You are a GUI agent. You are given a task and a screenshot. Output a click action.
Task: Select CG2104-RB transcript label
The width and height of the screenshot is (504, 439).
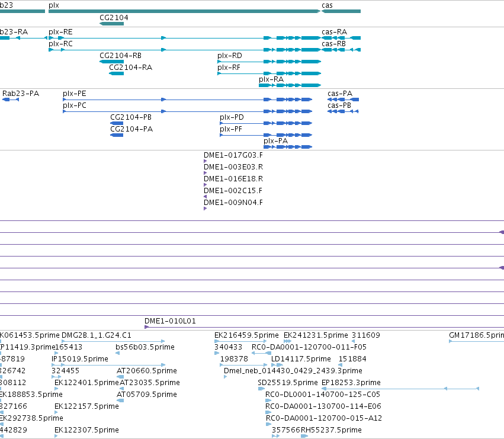point(121,55)
